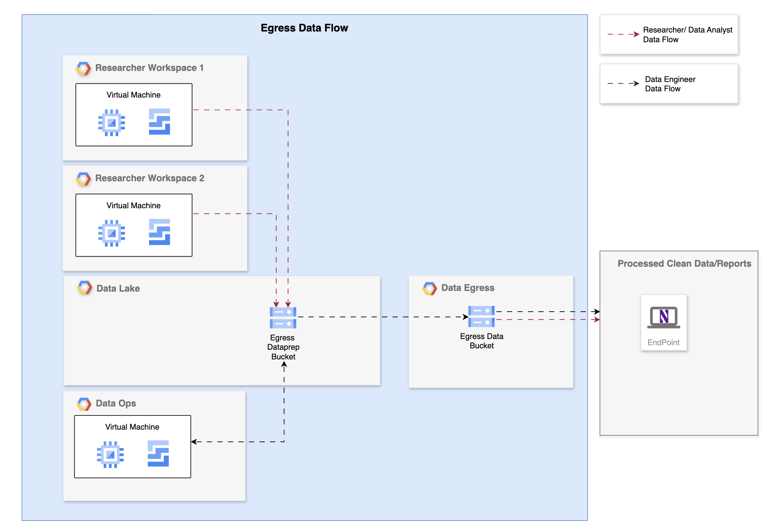Click the Egress Data Bucket storage icon
The height and width of the screenshot is (532, 767).
pyautogui.click(x=481, y=316)
